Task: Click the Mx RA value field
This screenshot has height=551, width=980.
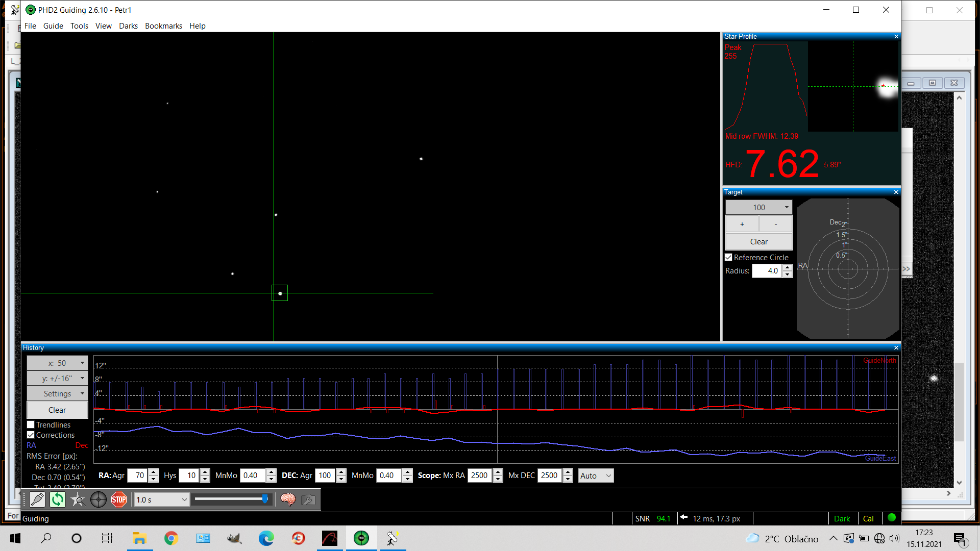Action: point(480,476)
